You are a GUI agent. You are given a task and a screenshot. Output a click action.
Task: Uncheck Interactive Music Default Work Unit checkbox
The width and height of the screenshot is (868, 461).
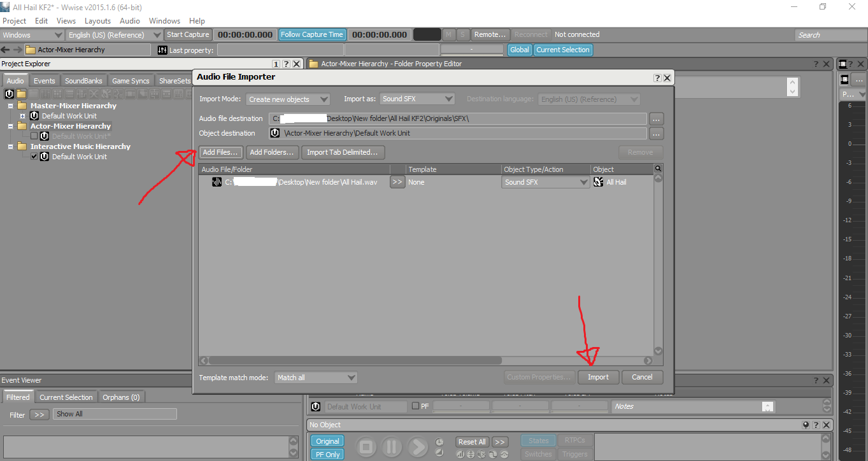coord(34,157)
